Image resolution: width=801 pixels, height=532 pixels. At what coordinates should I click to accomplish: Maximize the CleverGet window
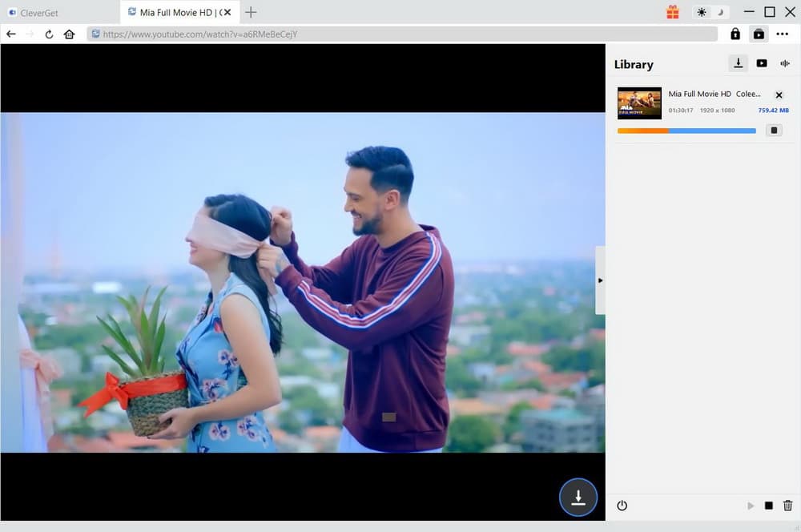coord(770,12)
